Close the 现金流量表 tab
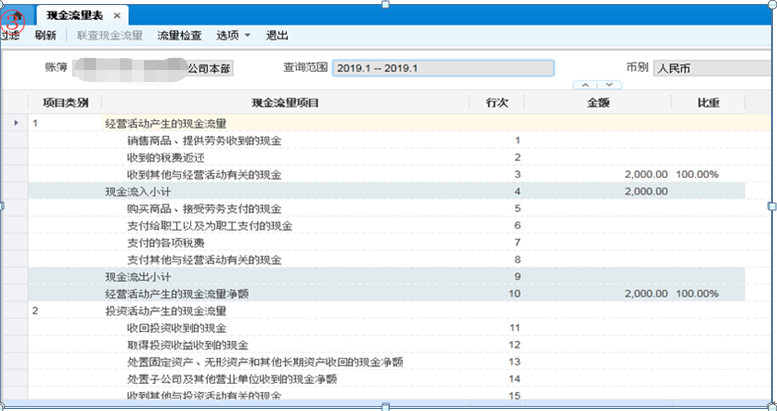This screenshot has height=411, width=777. (117, 16)
